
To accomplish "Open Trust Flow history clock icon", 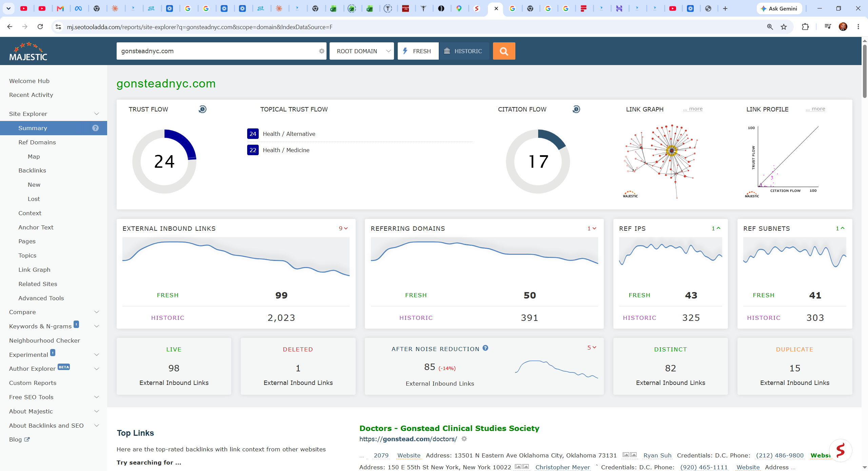I will 202,109.
